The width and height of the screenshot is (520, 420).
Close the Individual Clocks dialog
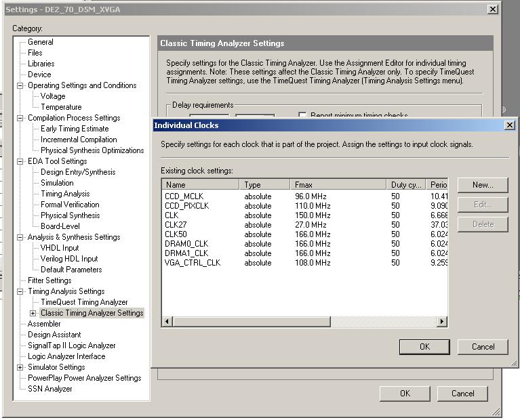(509, 125)
